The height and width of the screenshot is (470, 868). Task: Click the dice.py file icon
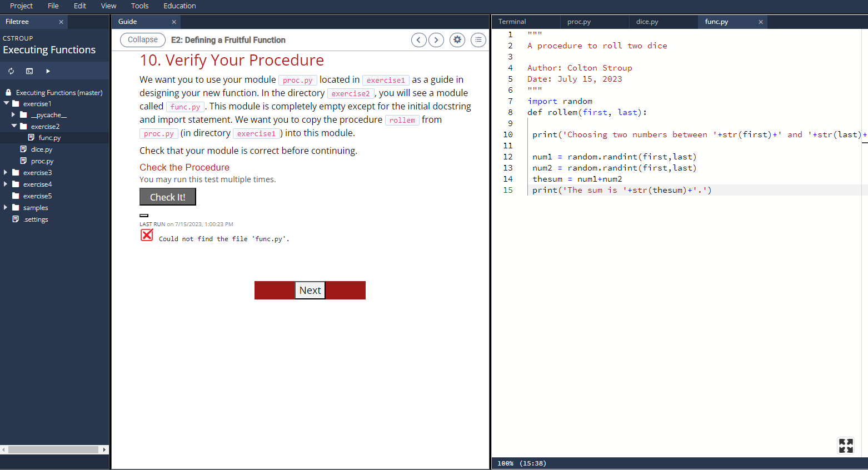[x=23, y=149]
